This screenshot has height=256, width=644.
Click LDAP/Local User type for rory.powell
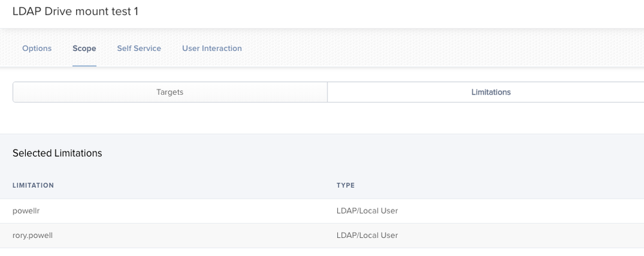coord(367,235)
